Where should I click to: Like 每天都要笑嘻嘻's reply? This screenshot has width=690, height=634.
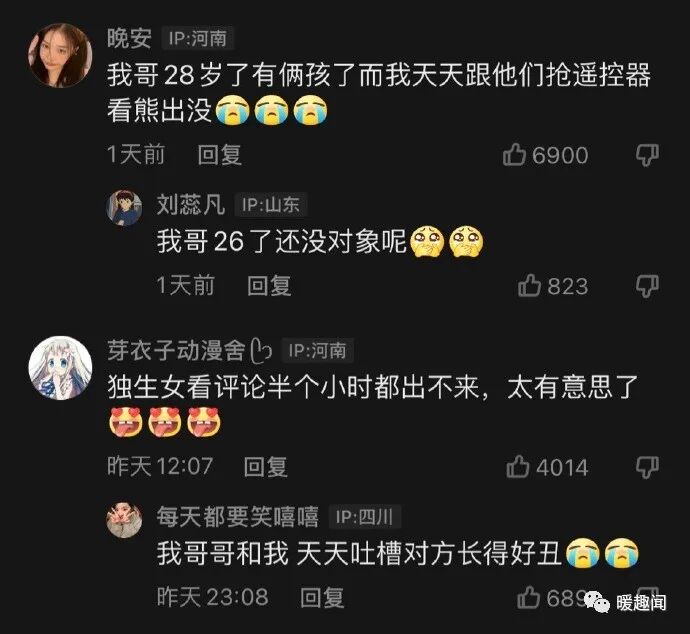(529, 597)
